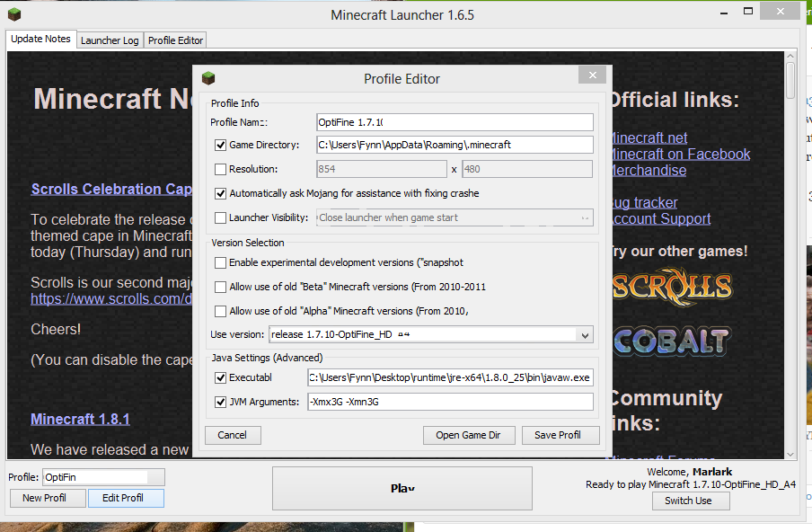The height and width of the screenshot is (532, 812).
Task: Toggle the Executable checkbox
Action: point(221,377)
